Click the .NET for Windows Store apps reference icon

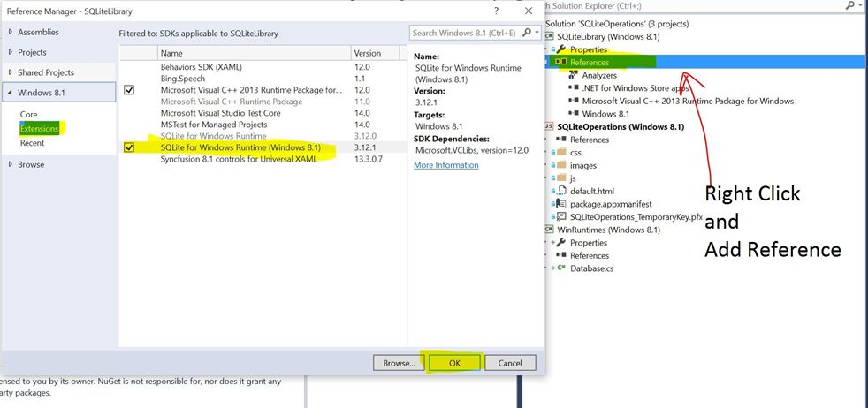[573, 88]
